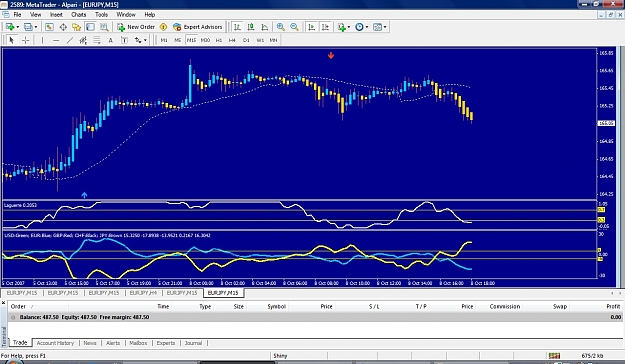Toggle the Expert Advisors button

[198, 27]
